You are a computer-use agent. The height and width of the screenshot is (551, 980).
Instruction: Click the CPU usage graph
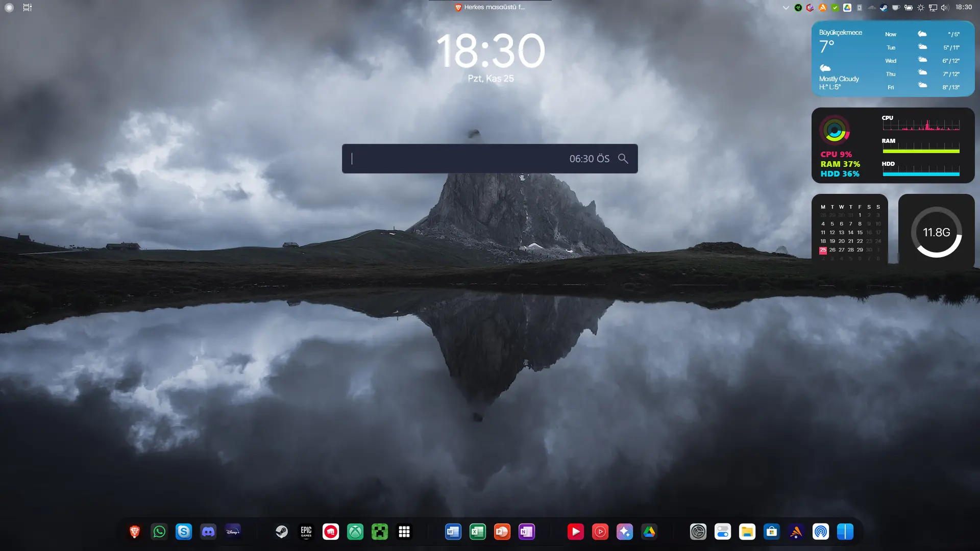(x=921, y=125)
